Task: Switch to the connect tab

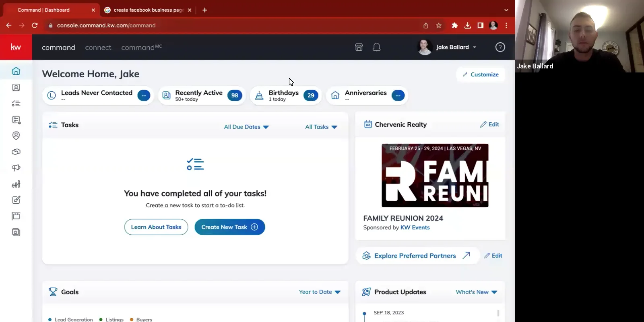Action: pos(98,47)
